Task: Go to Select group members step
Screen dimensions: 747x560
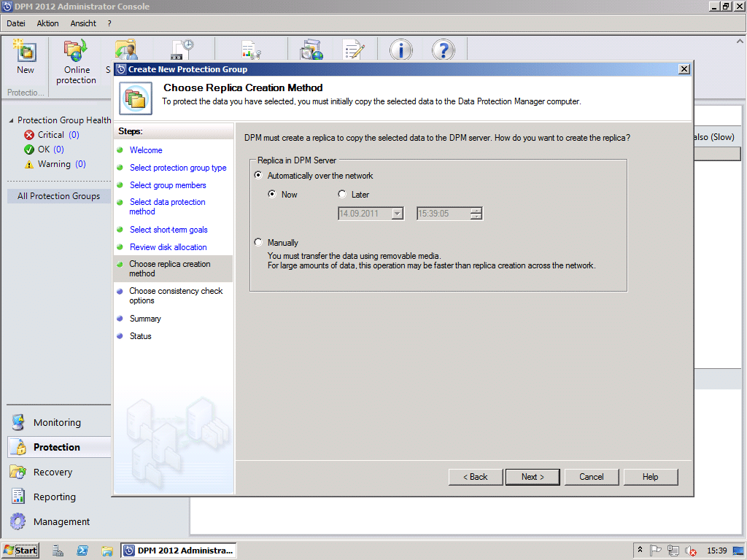Action: click(x=168, y=185)
